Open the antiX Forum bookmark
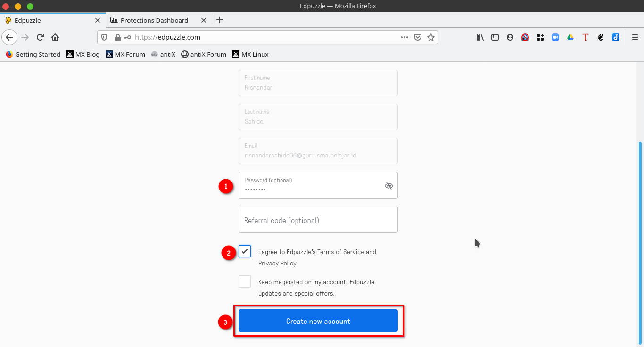 click(204, 54)
